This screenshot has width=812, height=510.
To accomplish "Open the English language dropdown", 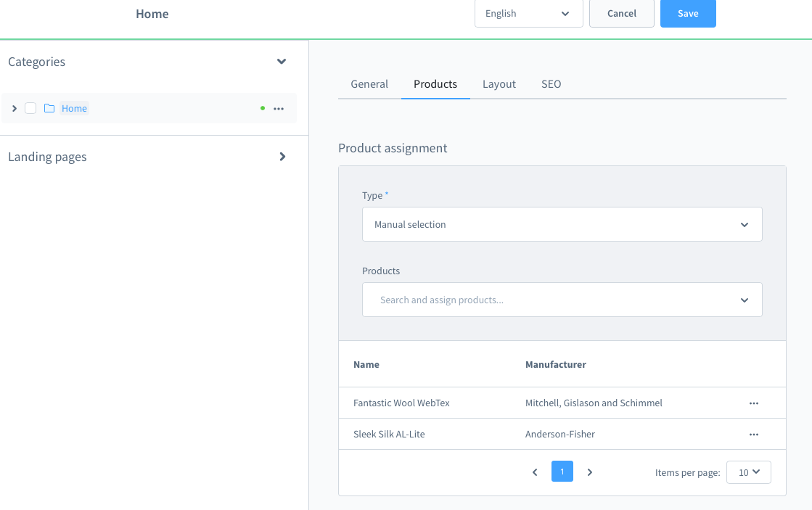I will coord(529,14).
